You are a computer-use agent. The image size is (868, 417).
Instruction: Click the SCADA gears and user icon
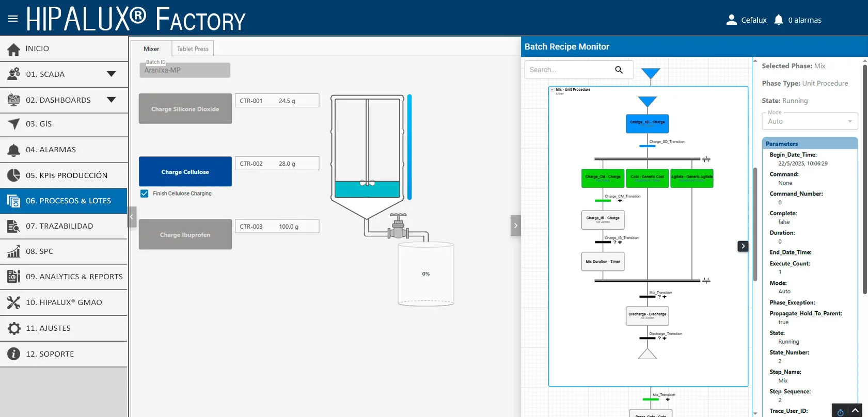14,74
